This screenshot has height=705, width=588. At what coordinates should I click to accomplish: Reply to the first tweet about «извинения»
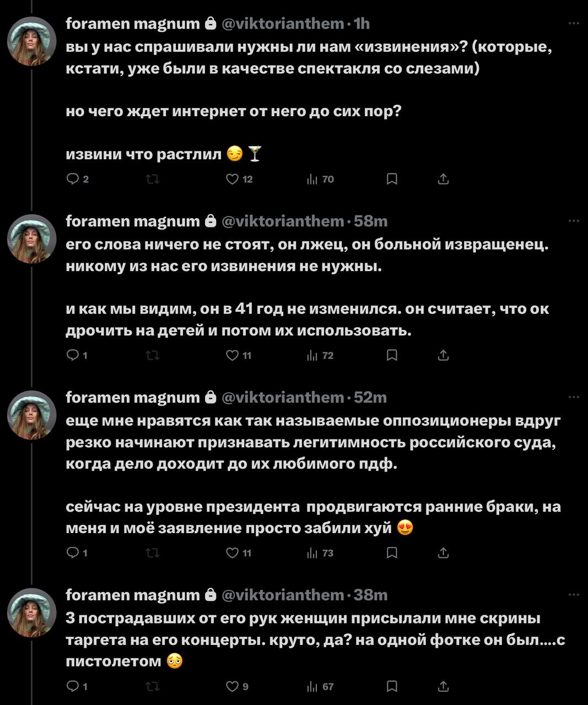point(73,179)
